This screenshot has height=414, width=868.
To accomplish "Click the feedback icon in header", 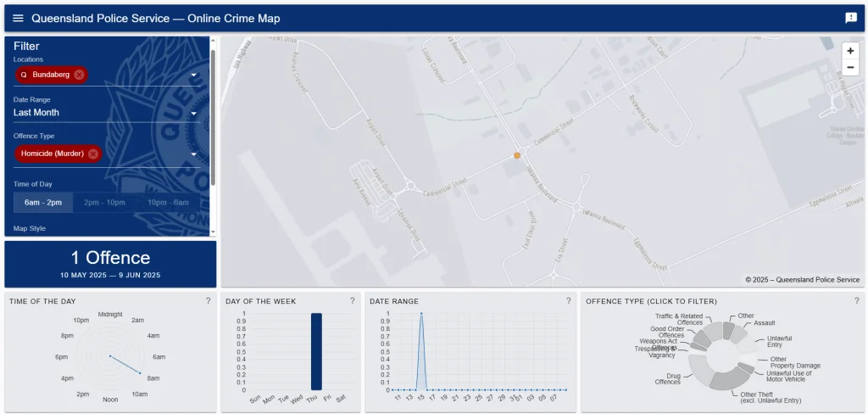I will [x=850, y=18].
